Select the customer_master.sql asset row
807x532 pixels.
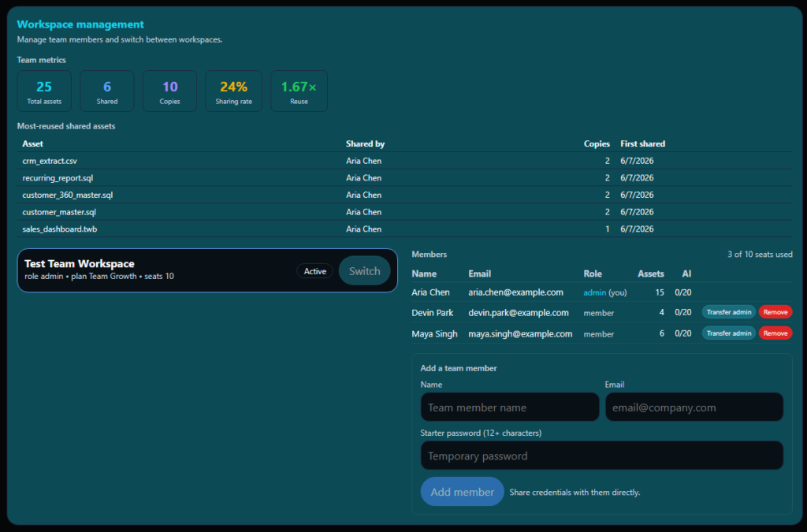point(404,211)
